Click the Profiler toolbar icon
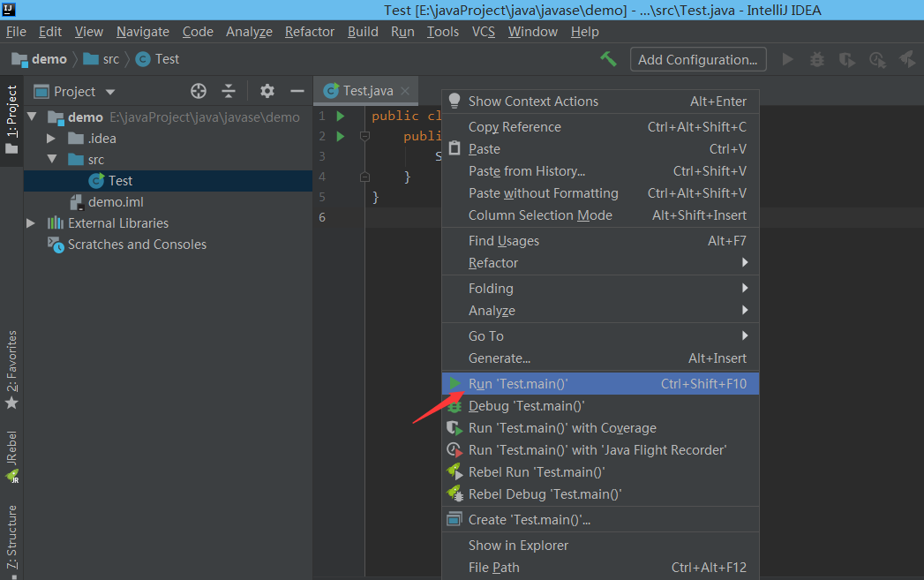 pos(877,59)
